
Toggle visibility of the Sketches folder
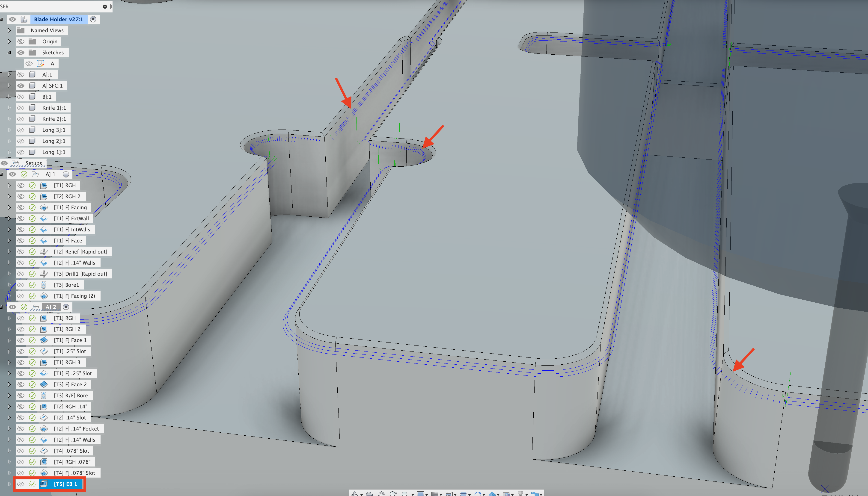[x=21, y=53]
